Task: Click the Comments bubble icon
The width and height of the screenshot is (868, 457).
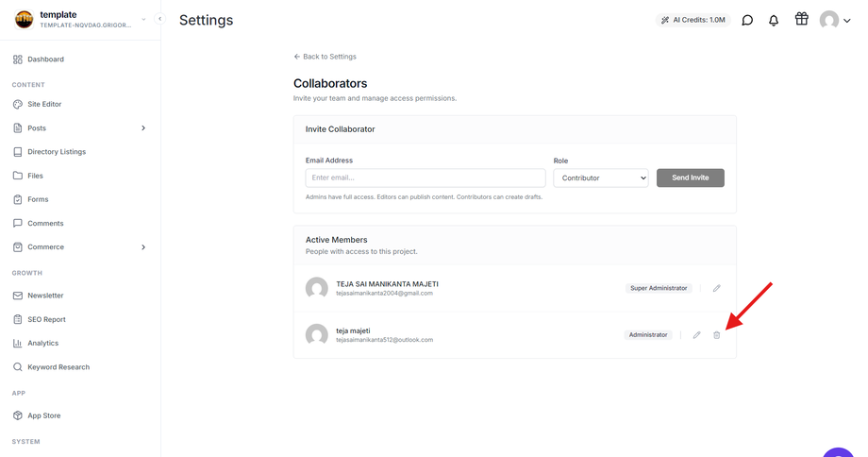Action: (18, 223)
